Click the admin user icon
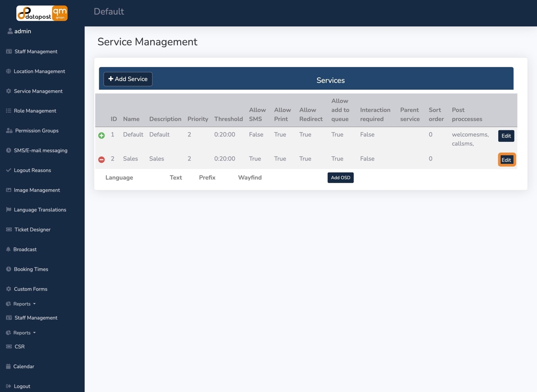Viewport: 537px width, 392px height. click(10, 31)
